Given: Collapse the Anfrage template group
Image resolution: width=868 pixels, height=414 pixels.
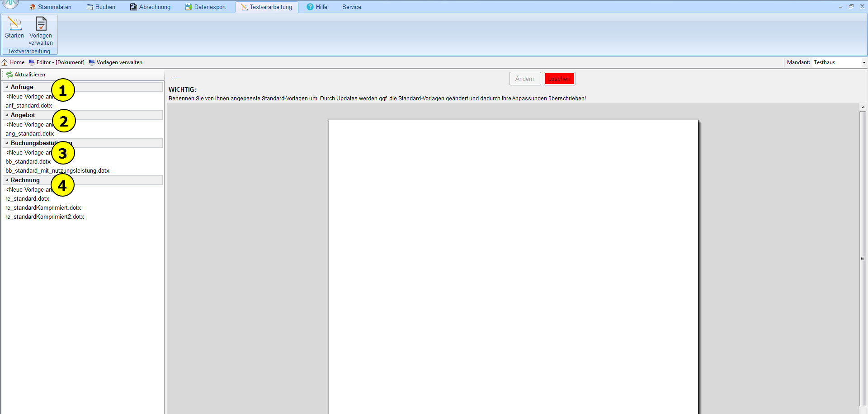Looking at the screenshot, I should [7, 87].
